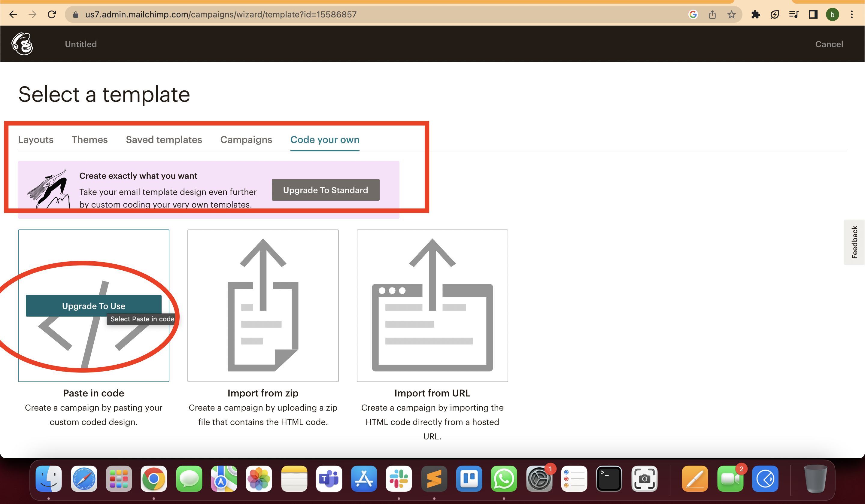865x504 pixels.
Task: Open FaceTime in the dock
Action: [730, 478]
